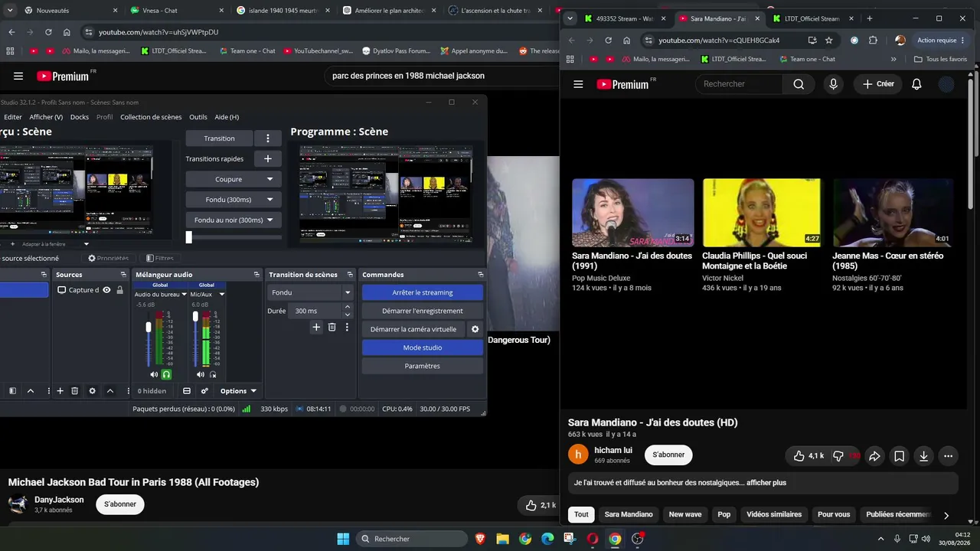
Task: Click Arrêter le streaming button
Action: coord(423,292)
